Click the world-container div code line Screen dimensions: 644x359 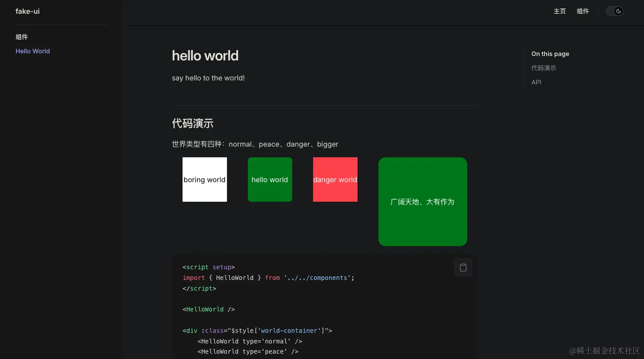tap(257, 331)
